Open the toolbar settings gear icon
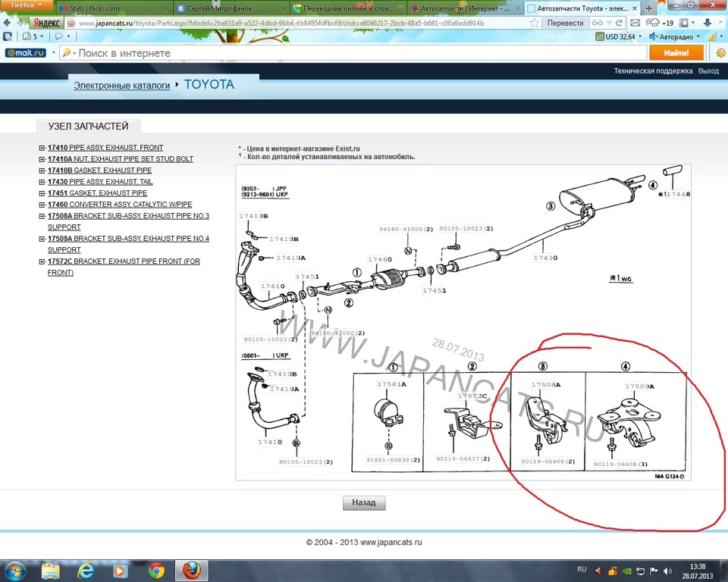 [720, 53]
